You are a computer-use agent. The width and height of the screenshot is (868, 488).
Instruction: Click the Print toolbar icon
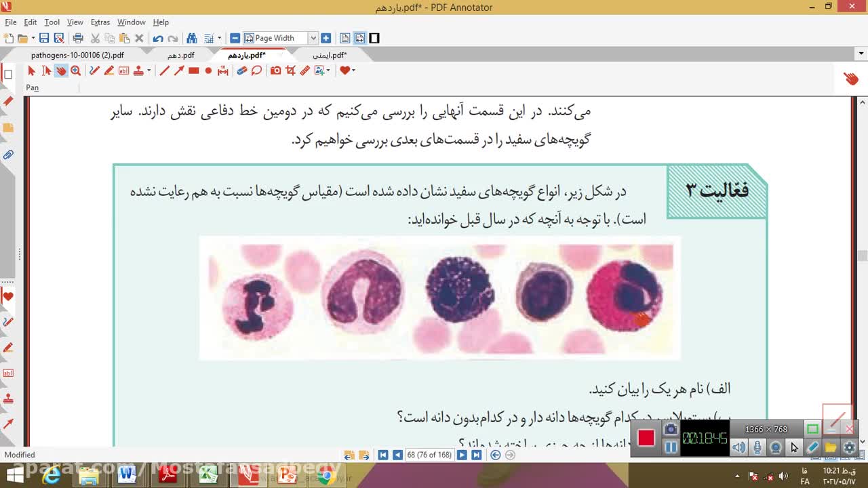(x=77, y=39)
